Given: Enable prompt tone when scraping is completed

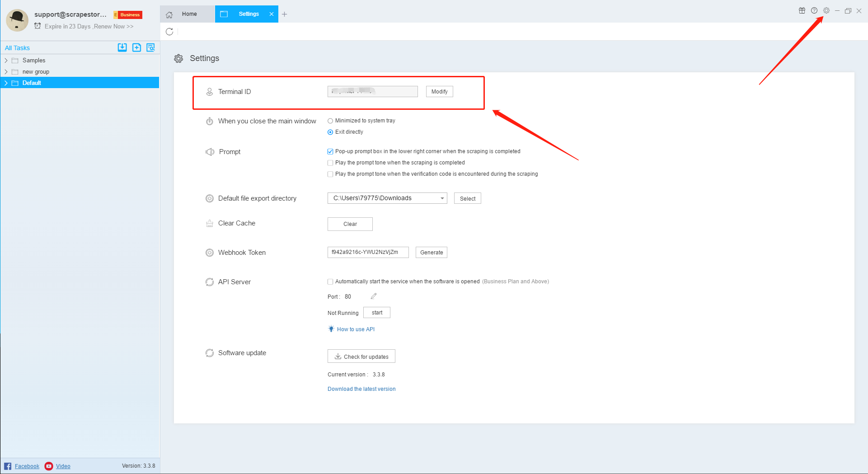Looking at the screenshot, I should click(x=330, y=163).
